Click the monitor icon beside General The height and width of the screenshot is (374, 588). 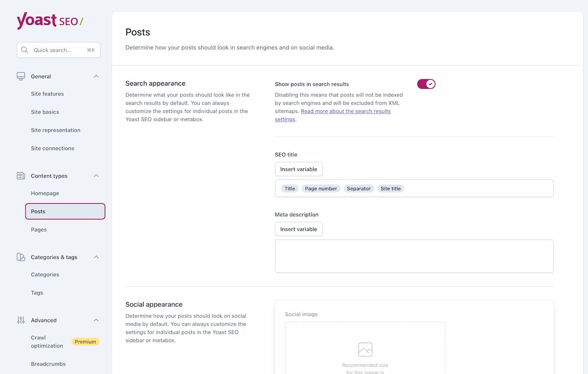(20, 76)
